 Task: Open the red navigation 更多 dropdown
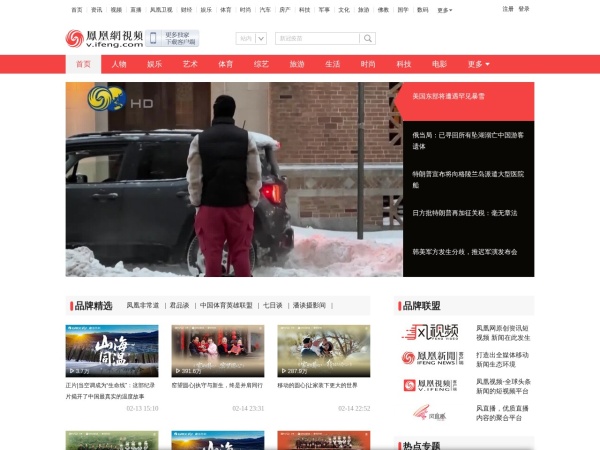coord(478,64)
